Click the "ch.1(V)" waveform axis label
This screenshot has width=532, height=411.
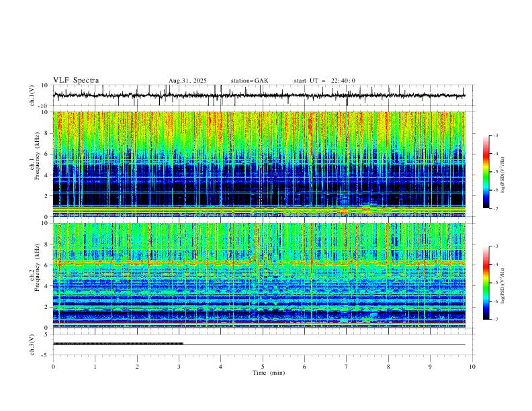pos(32,95)
